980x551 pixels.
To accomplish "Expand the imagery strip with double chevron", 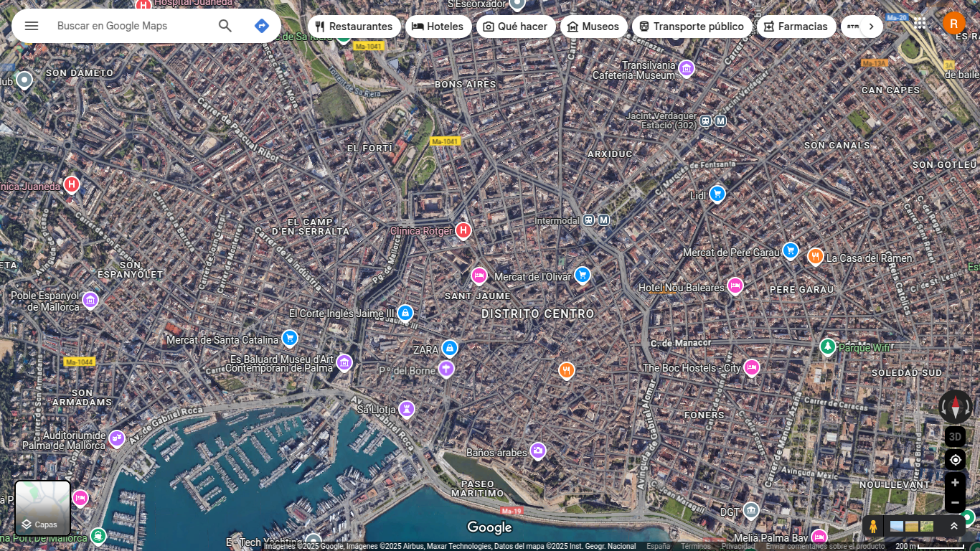I will click(954, 526).
